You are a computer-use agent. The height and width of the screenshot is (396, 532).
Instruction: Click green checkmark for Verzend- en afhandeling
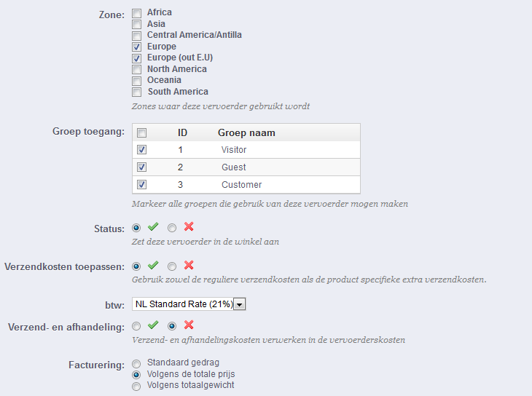[153, 326]
